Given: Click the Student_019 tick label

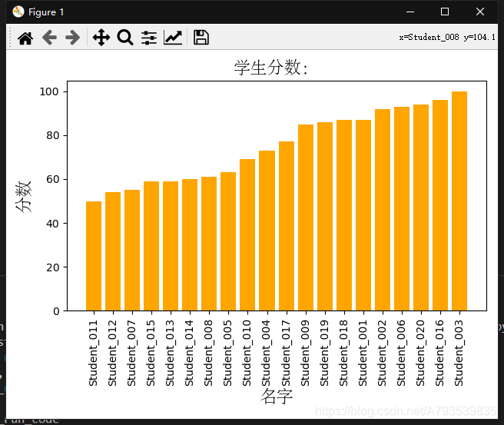Looking at the screenshot, I should (x=324, y=353).
